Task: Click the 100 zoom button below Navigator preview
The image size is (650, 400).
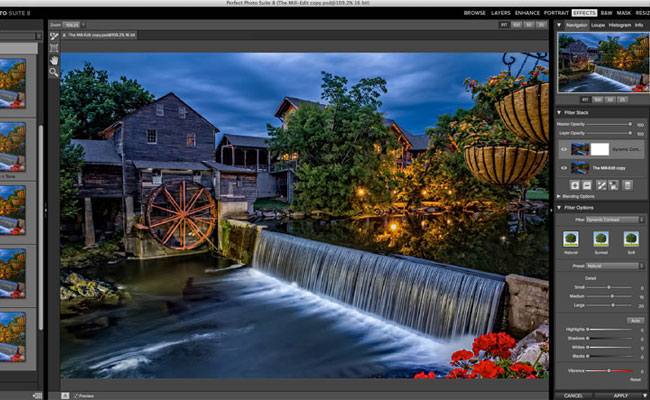Action: click(x=598, y=100)
